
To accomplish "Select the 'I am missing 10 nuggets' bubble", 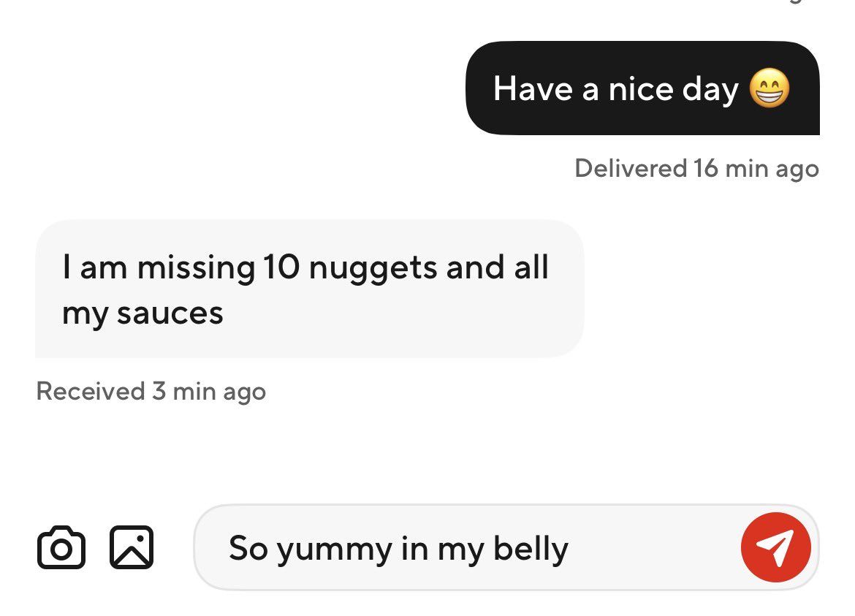I will (309, 289).
